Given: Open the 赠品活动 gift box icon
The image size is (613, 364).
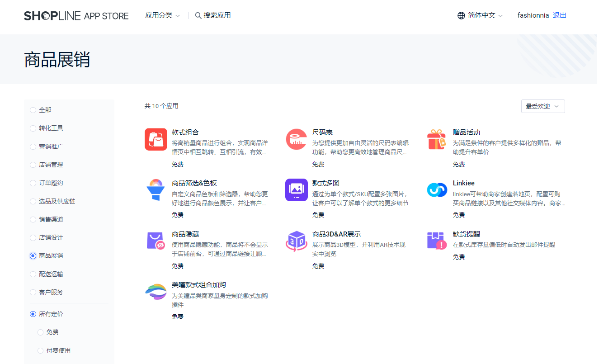Looking at the screenshot, I should (437, 139).
